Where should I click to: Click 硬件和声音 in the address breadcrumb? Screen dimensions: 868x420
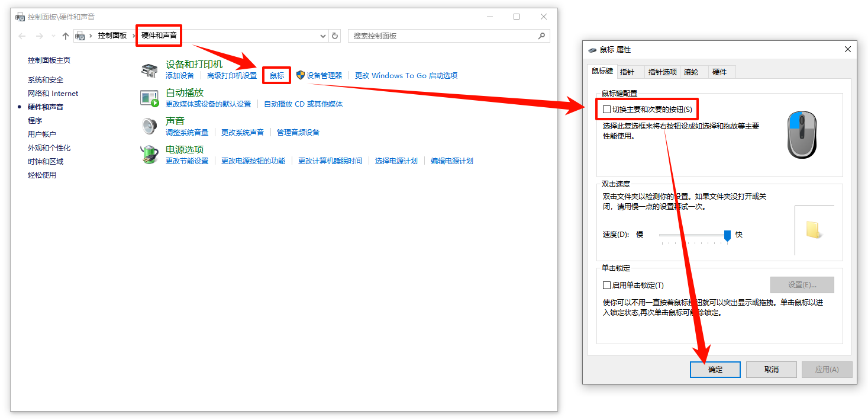pyautogui.click(x=159, y=36)
